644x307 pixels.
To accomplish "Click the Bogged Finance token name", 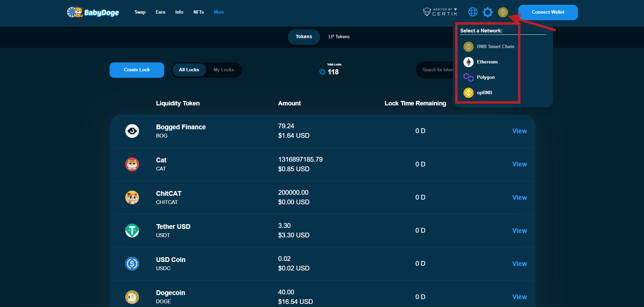I will click(x=181, y=127).
